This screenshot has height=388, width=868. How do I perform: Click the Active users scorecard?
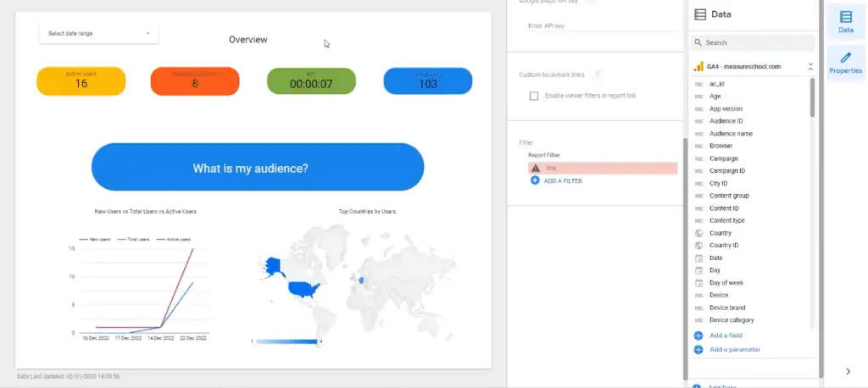(x=81, y=80)
